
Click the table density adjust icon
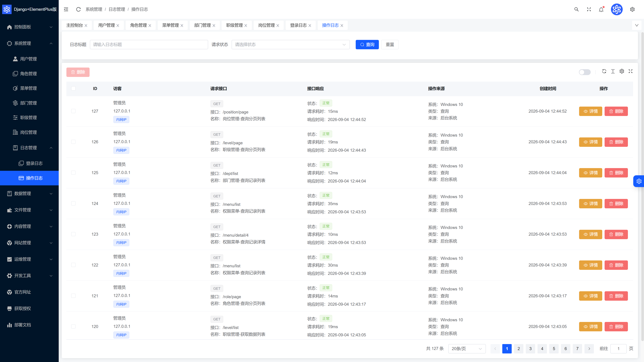click(x=613, y=71)
